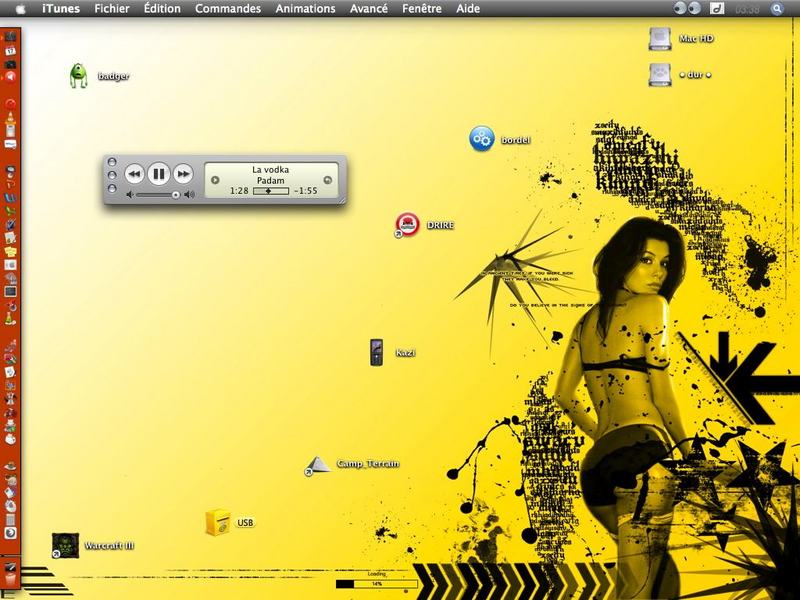Click the song title La vodka
Image resolution: width=800 pixels, height=600 pixels.
coord(270,169)
